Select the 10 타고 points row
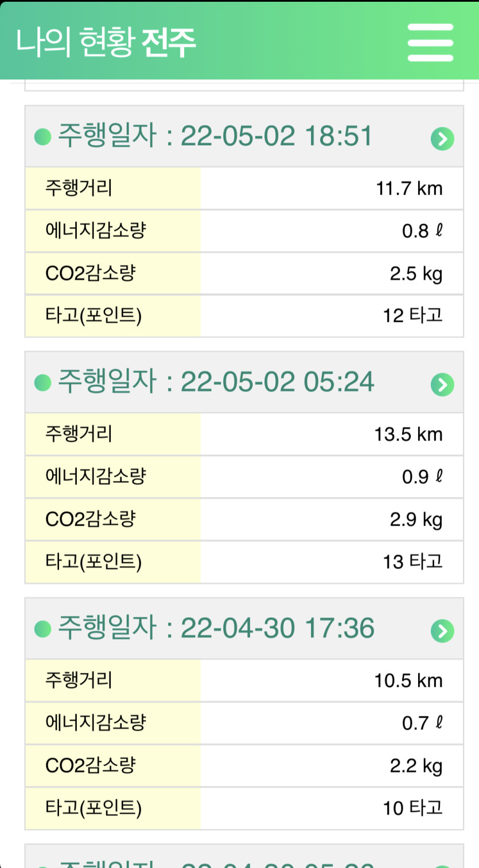The height and width of the screenshot is (868, 479). pyautogui.click(x=244, y=808)
